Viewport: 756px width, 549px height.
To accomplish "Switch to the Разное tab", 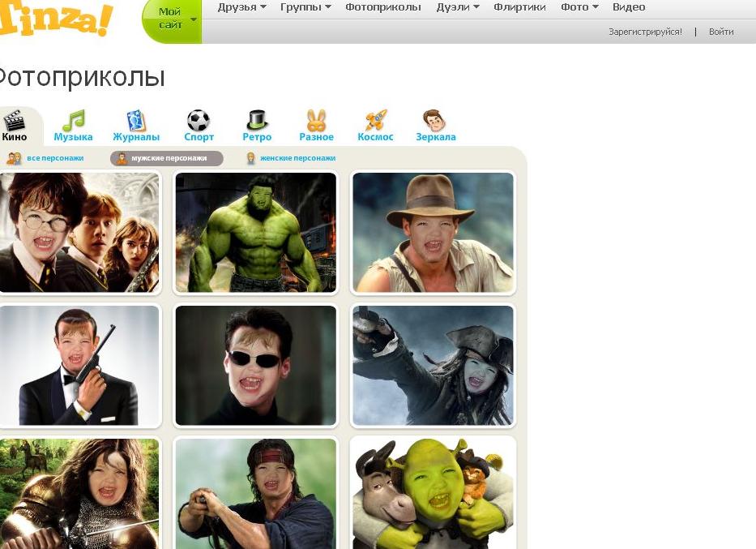I will pyautogui.click(x=316, y=136).
